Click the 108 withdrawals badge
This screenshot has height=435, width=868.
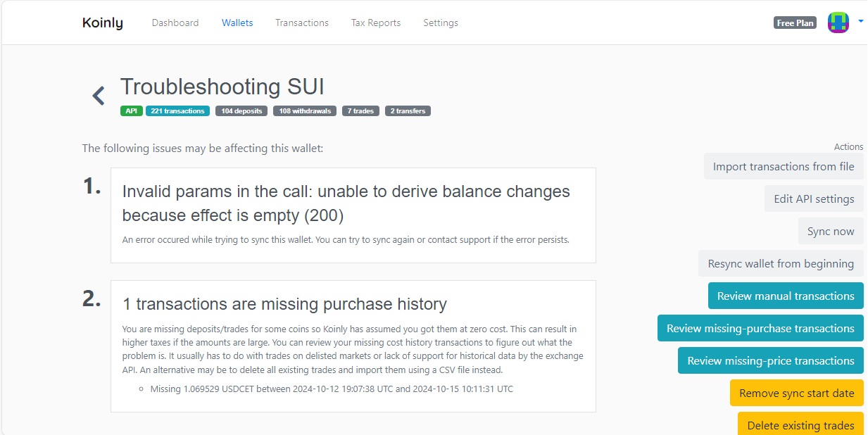point(305,111)
